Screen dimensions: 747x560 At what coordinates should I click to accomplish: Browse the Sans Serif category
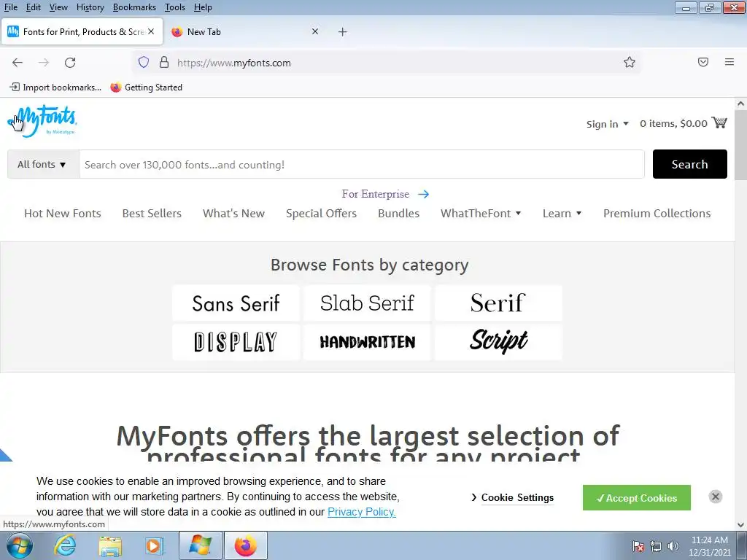pyautogui.click(x=236, y=303)
